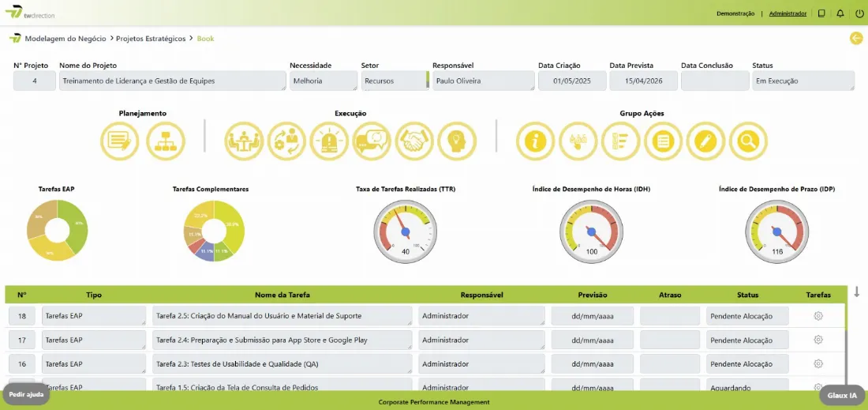Click the notification bell in header
868x410 pixels.
840,13
